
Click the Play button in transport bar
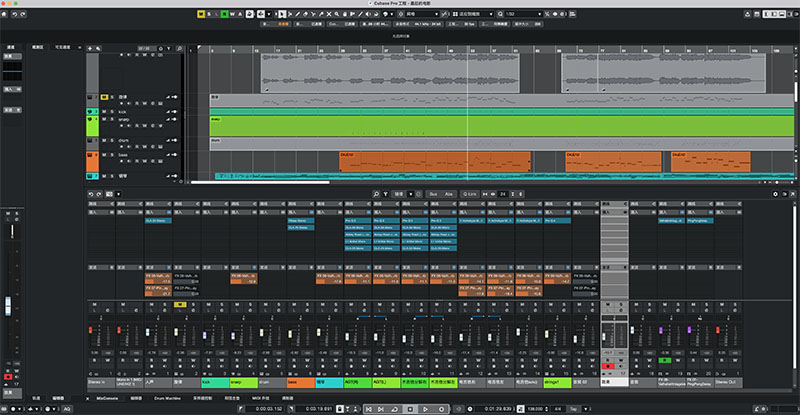(x=426, y=409)
